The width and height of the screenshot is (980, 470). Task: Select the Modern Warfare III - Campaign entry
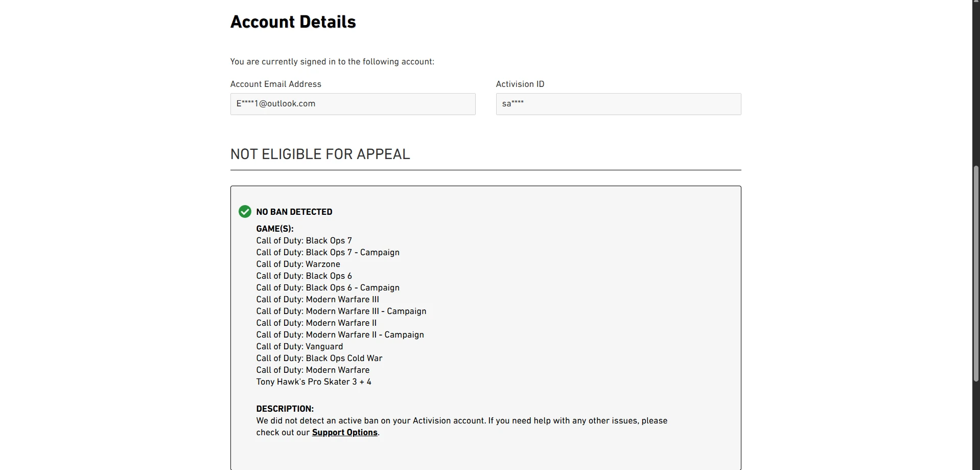click(341, 311)
